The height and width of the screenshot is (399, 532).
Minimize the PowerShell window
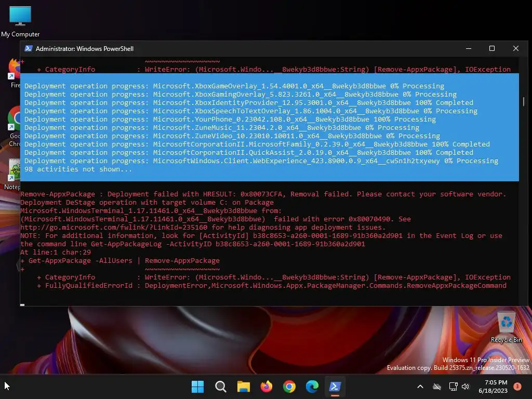(x=469, y=48)
